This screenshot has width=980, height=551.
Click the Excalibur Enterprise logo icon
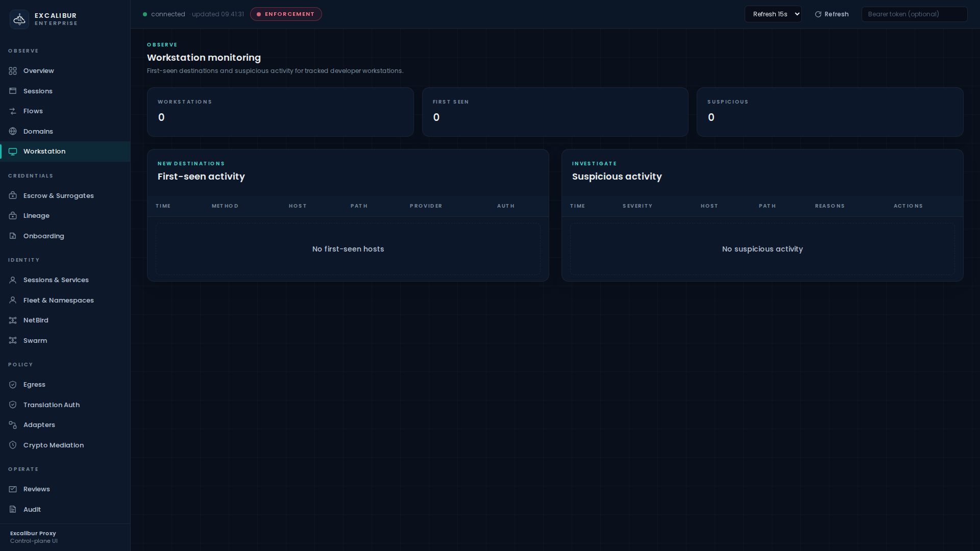(x=19, y=19)
